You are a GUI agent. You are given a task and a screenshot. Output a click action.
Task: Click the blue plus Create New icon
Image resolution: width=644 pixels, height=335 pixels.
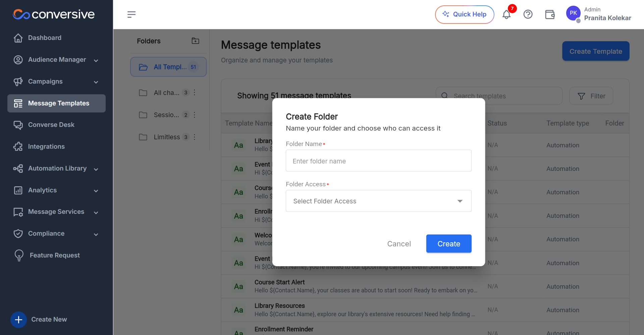19,320
